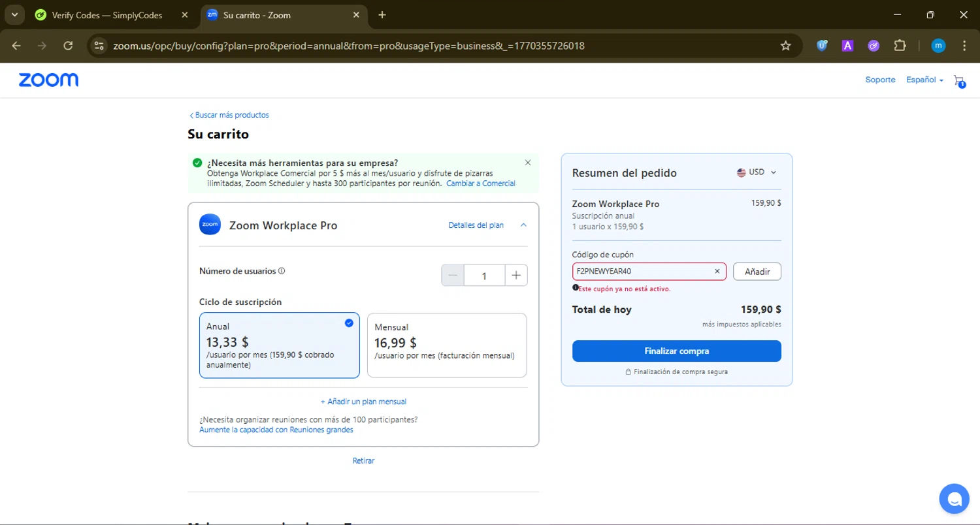Click '1 usuario x 159,90 $' line
The image size is (980, 525).
pyautogui.click(x=608, y=227)
